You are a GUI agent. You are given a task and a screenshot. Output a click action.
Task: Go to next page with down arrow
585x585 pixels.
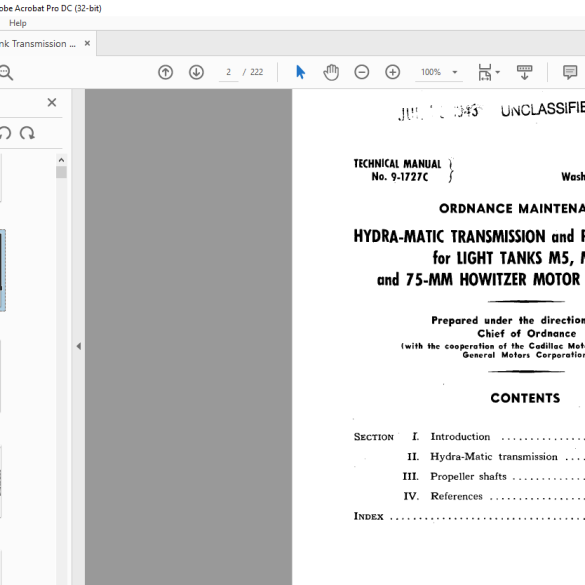196,72
